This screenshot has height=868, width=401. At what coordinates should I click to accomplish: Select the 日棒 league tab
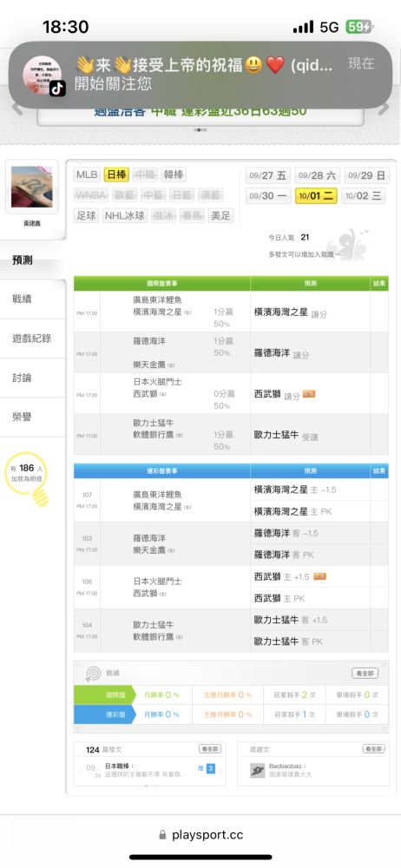click(x=116, y=175)
